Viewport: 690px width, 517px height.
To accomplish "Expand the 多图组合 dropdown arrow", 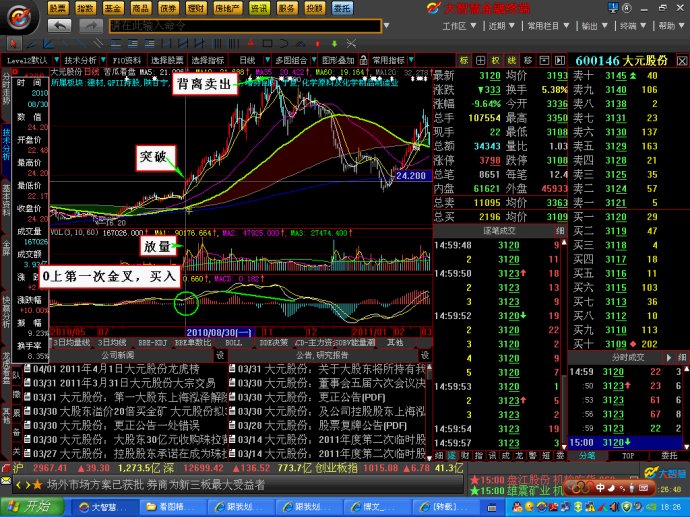I will click(314, 60).
